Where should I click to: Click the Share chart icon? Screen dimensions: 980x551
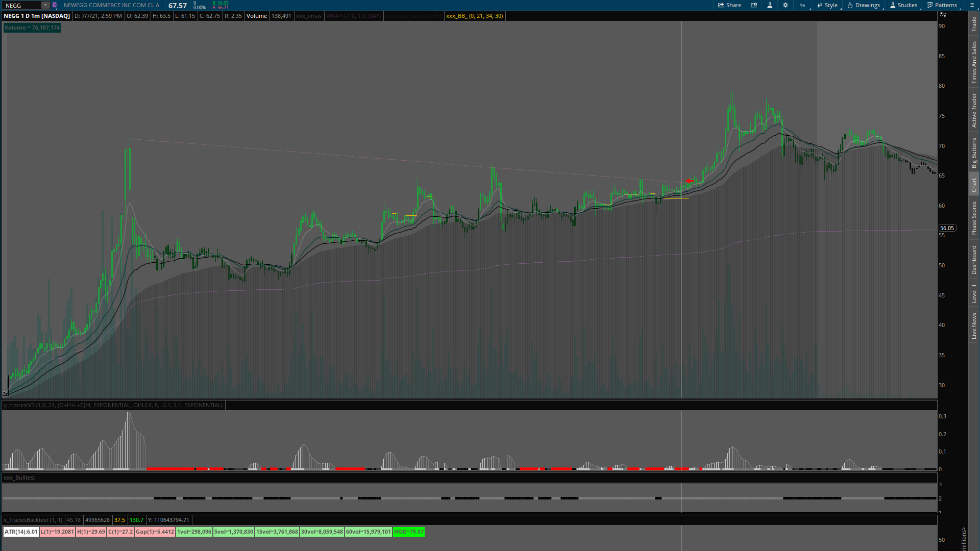click(x=729, y=5)
